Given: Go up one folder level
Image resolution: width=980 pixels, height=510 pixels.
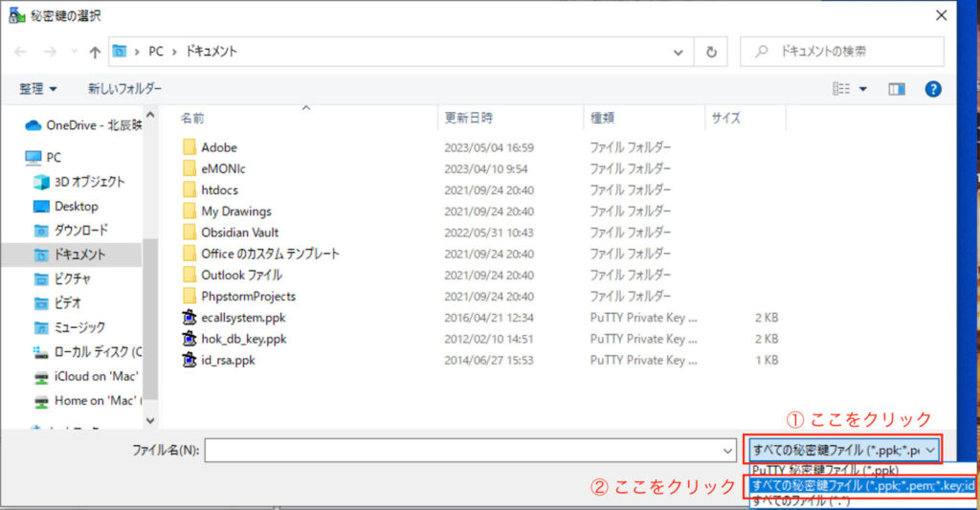Looking at the screenshot, I should pos(95,52).
